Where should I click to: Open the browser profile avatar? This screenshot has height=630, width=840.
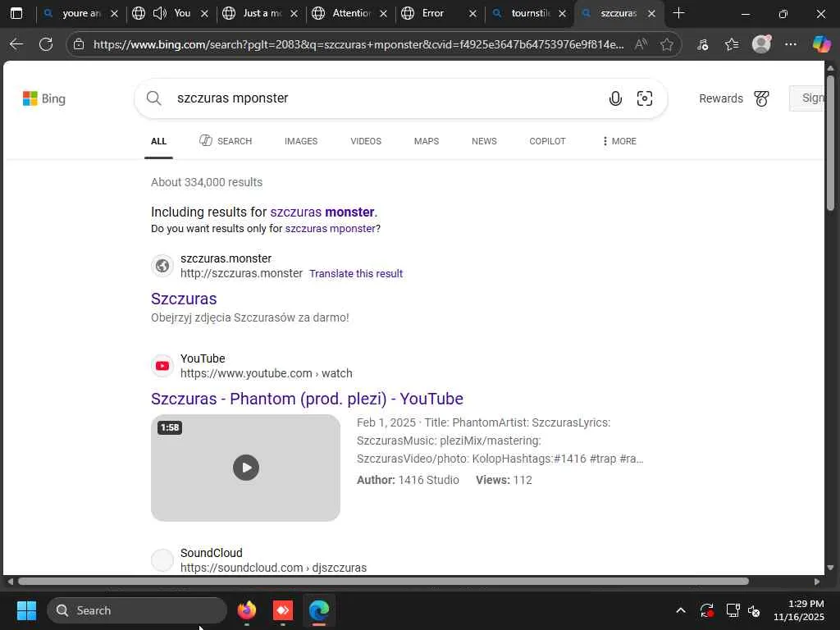(x=761, y=44)
